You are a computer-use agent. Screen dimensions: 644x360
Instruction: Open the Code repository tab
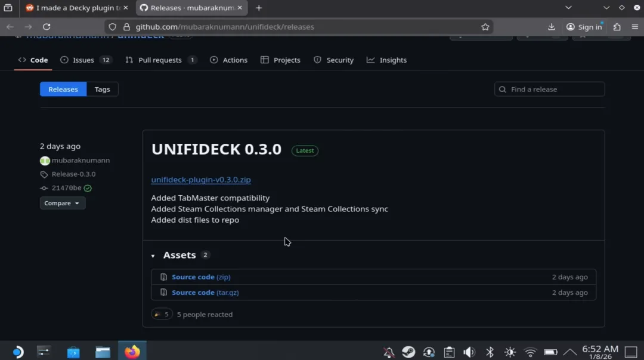[33, 60]
